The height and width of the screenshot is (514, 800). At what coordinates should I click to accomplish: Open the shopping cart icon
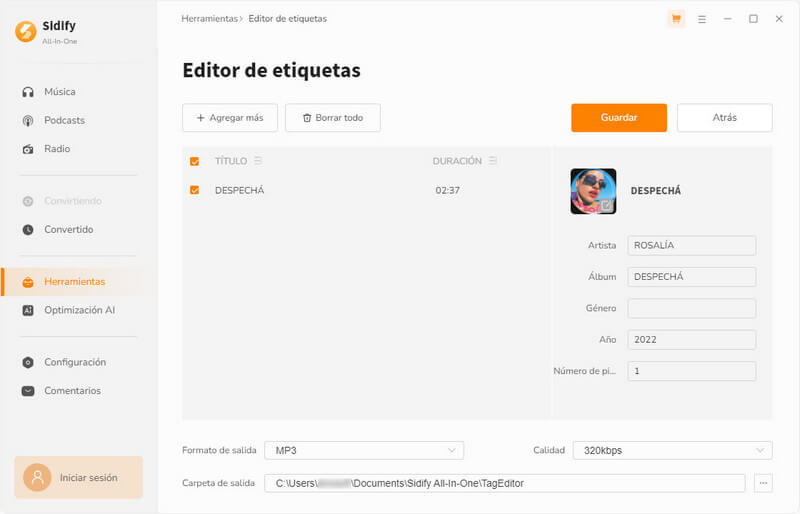click(x=676, y=19)
